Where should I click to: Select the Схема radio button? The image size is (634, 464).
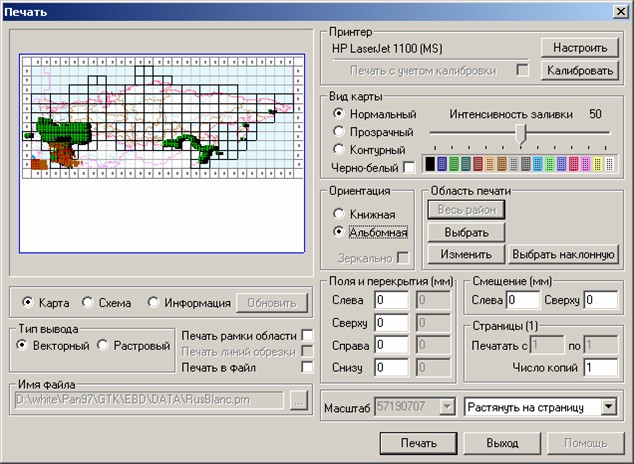click(88, 302)
